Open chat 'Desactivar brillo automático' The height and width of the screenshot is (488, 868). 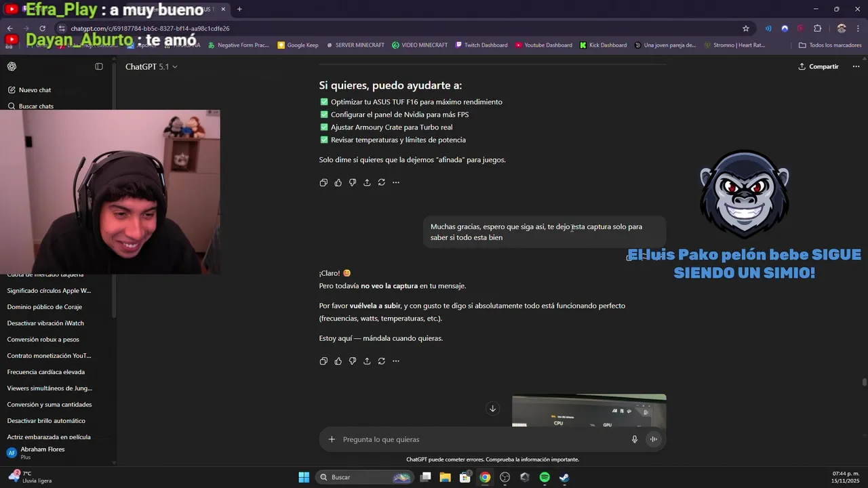46,421
